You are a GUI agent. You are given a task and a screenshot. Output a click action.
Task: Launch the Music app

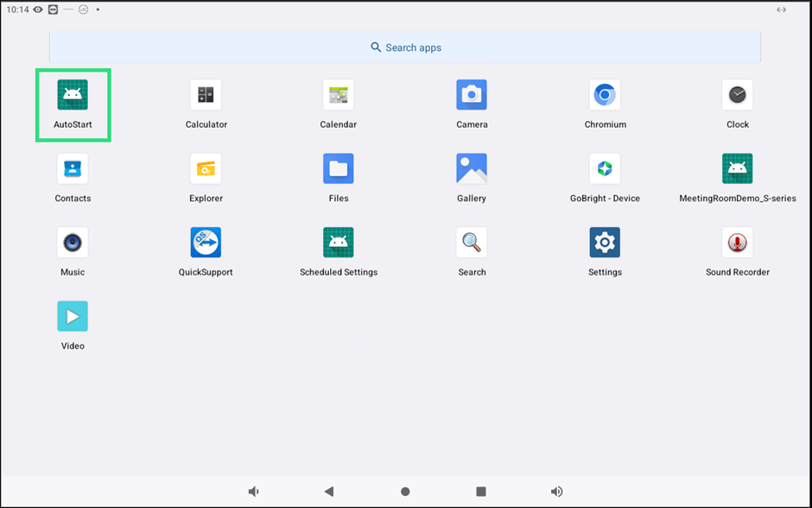(x=73, y=243)
